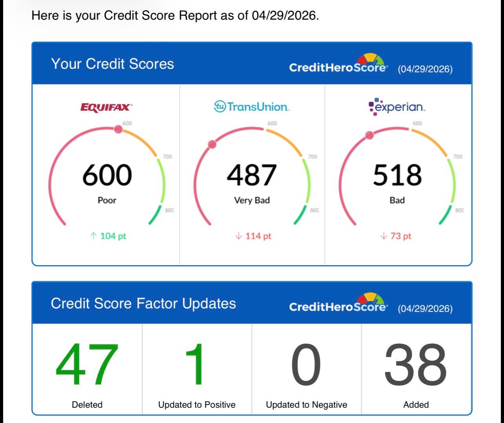The image size is (504, 423).
Task: Click the CreditHeroScore logo in Your Credit Scores header
Action: pos(338,64)
